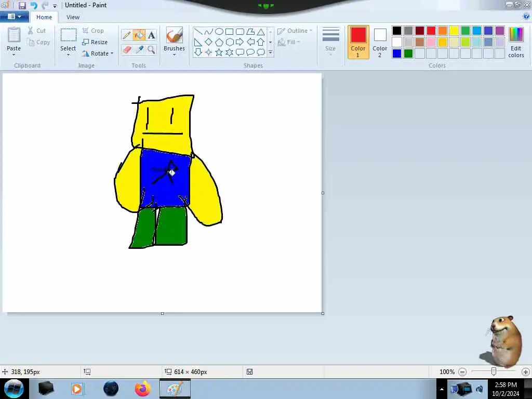This screenshot has width=532, height=399.
Task: Select the Magnifier tool
Action: pyautogui.click(x=151, y=49)
